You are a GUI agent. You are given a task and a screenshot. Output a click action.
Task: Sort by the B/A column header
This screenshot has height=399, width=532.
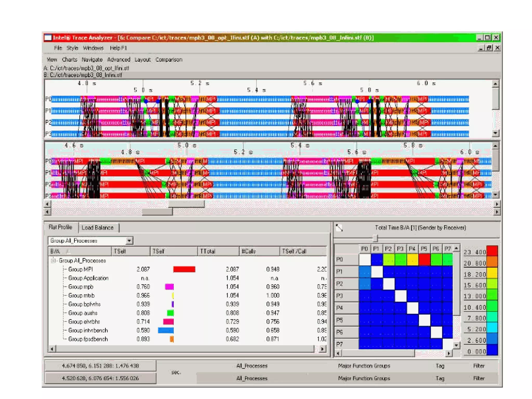click(x=80, y=251)
